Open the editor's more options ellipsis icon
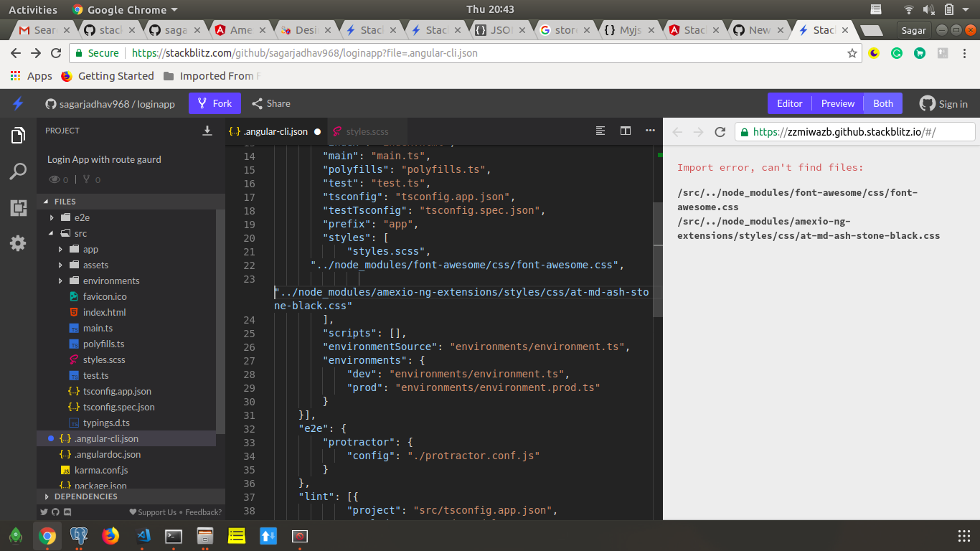This screenshot has width=980, height=551. [x=650, y=131]
